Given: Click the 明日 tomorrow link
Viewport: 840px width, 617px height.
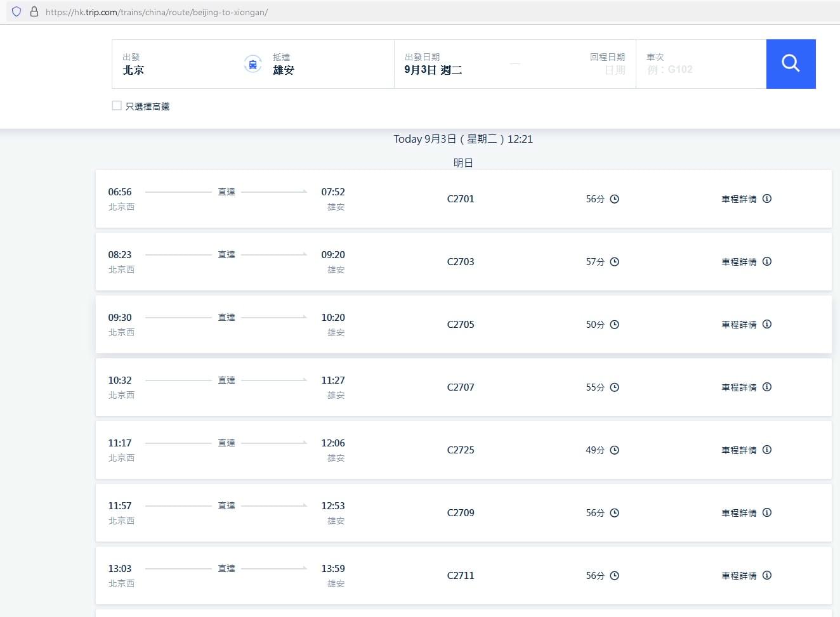Looking at the screenshot, I should tap(463, 163).
